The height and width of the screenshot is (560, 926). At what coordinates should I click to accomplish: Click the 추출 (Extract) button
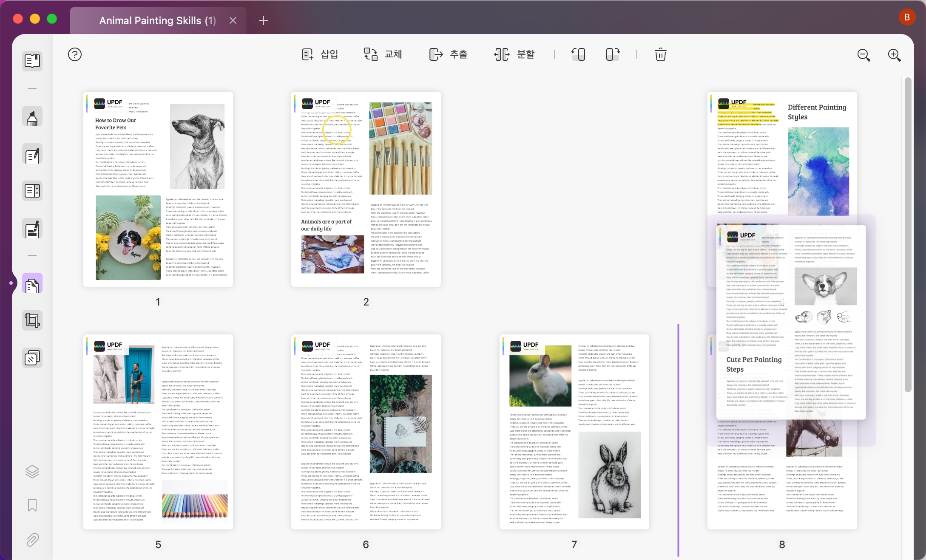[448, 54]
